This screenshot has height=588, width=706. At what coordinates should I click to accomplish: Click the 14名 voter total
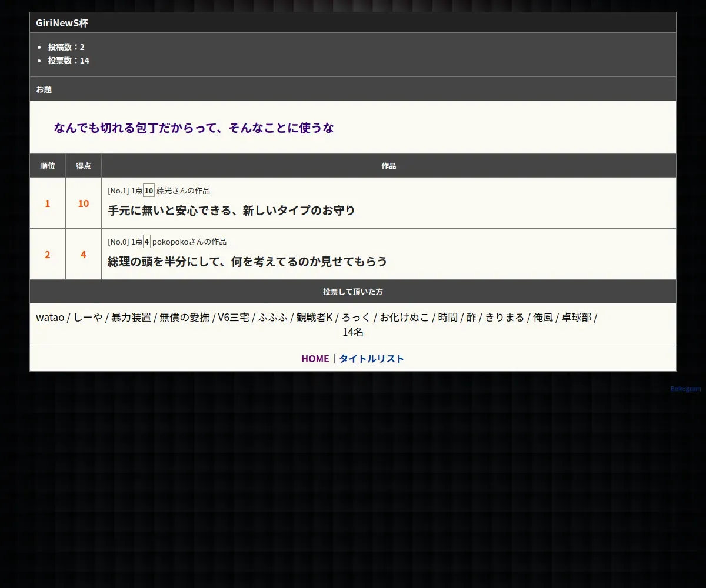point(353,332)
